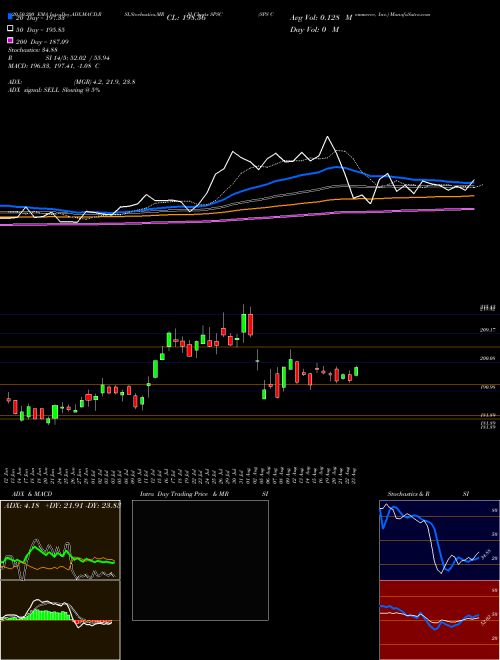Click the MACD values line '196.33, 197.41'
The height and width of the screenshot is (660, 500).
point(53,66)
